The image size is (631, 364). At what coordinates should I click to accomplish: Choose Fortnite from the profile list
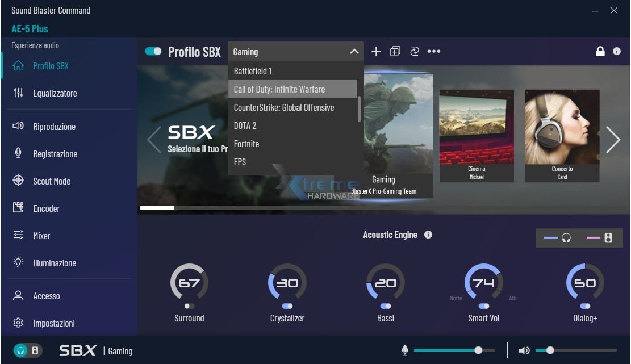(x=246, y=144)
